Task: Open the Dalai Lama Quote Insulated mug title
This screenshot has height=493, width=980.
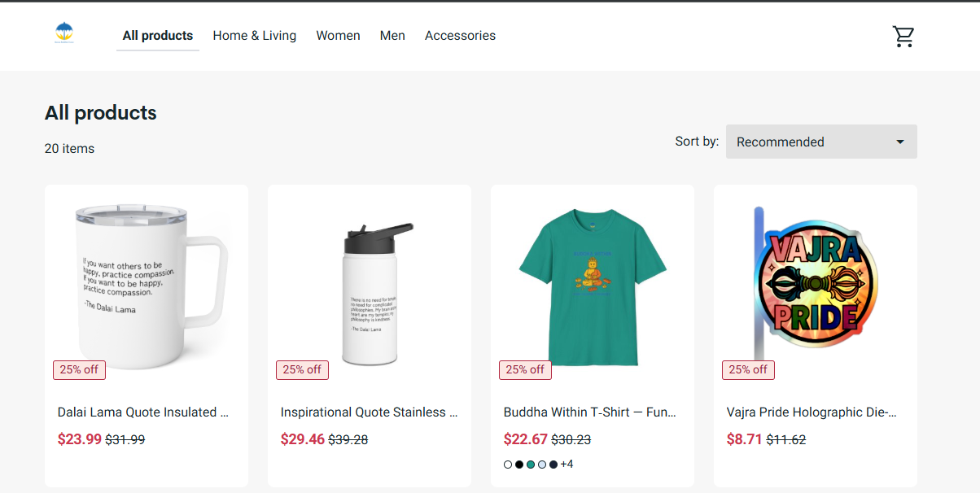Action: (x=143, y=412)
